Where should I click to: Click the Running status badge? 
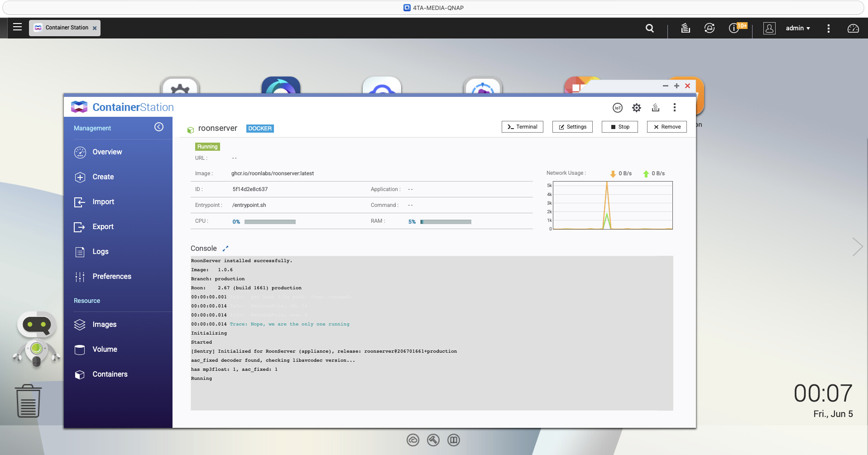207,147
